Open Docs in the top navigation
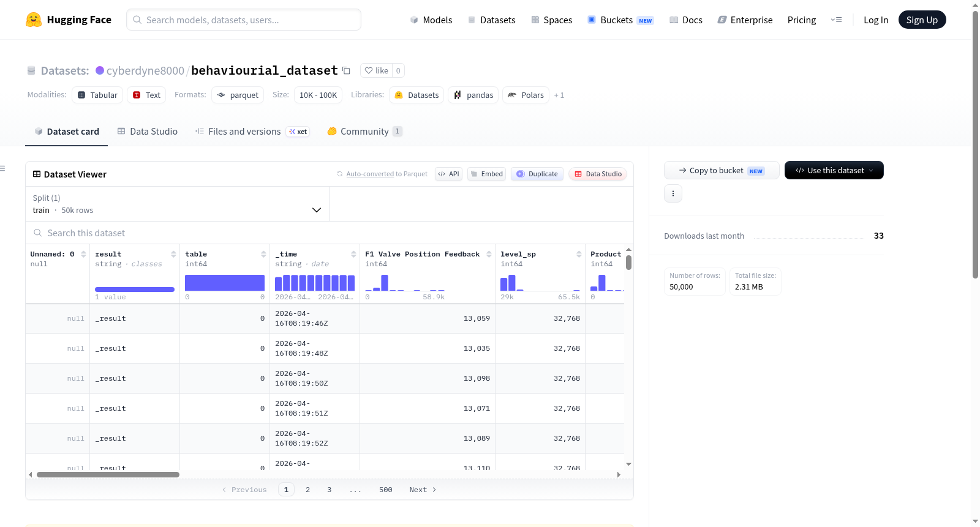 686,20
